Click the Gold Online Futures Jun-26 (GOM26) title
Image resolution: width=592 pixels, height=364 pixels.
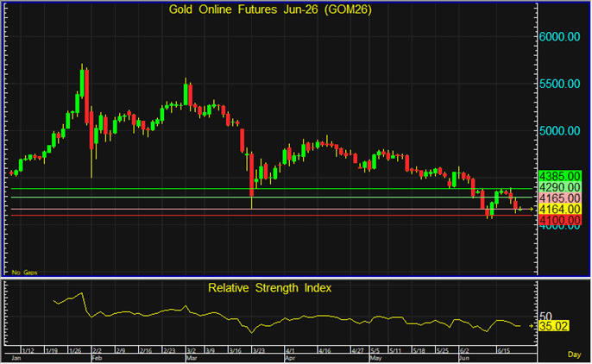[x=270, y=9]
